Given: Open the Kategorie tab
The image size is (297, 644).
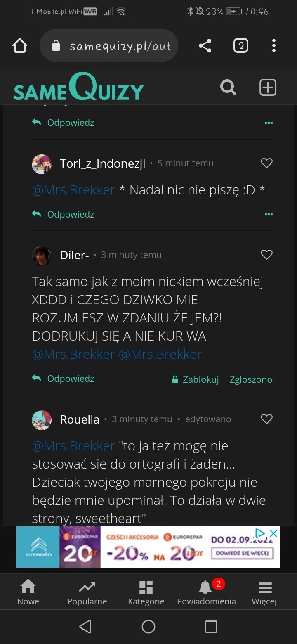Looking at the screenshot, I should tap(146, 593).
